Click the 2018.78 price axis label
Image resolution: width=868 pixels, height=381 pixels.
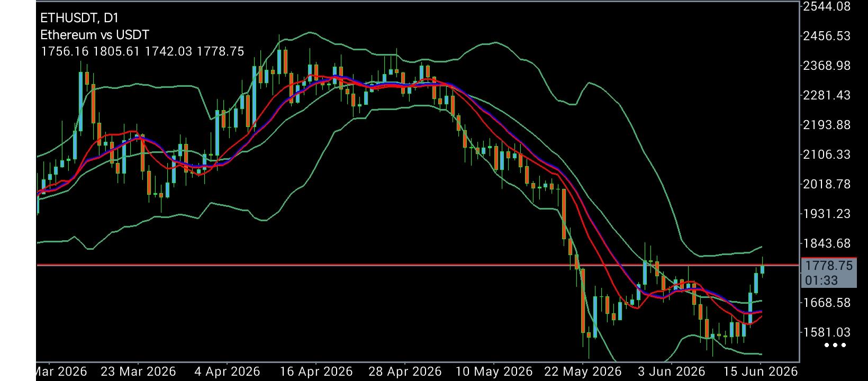(827, 184)
